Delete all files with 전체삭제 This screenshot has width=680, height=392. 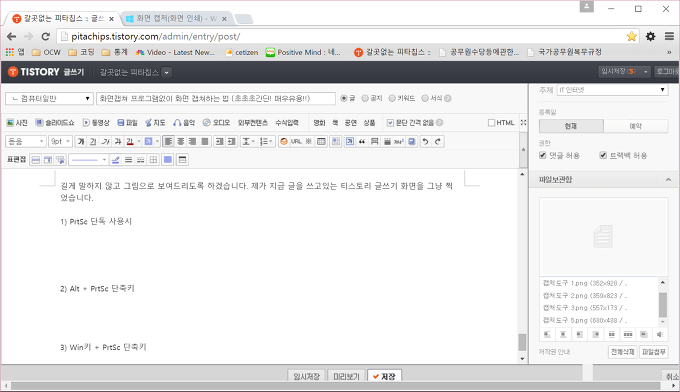(622, 352)
